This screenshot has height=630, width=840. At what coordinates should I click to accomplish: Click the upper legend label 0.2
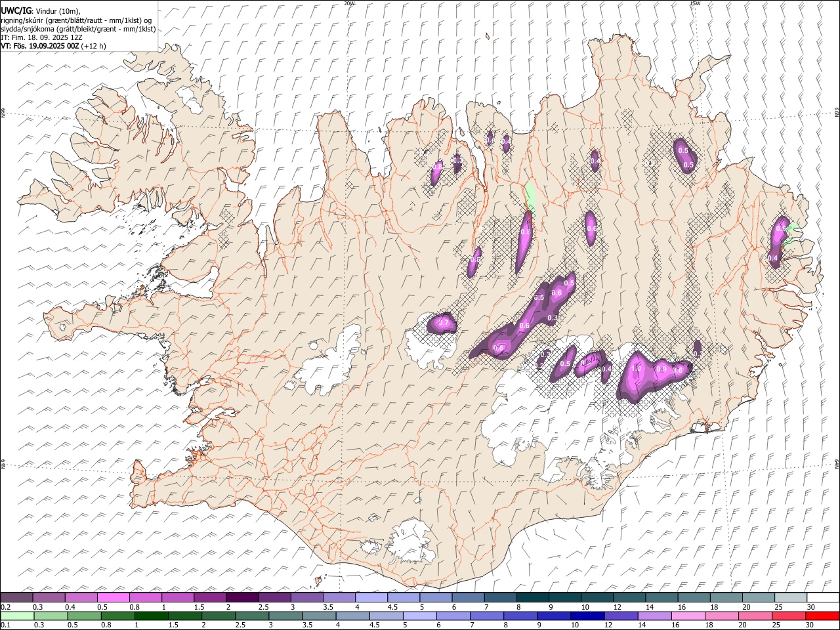click(x=5, y=607)
